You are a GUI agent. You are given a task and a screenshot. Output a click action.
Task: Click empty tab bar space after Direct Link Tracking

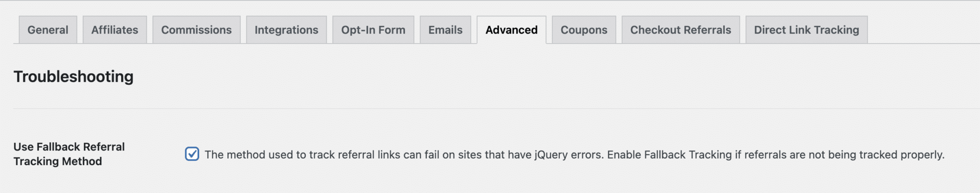(924, 30)
